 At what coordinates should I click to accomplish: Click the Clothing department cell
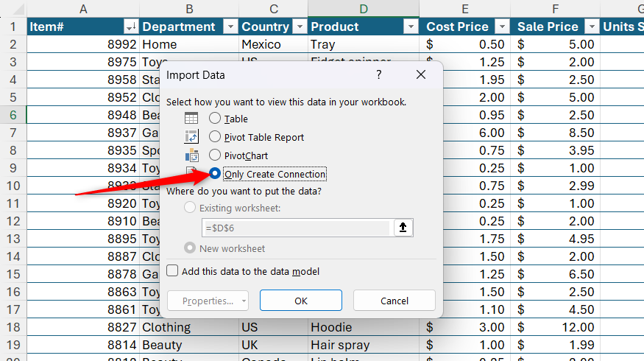pos(189,327)
